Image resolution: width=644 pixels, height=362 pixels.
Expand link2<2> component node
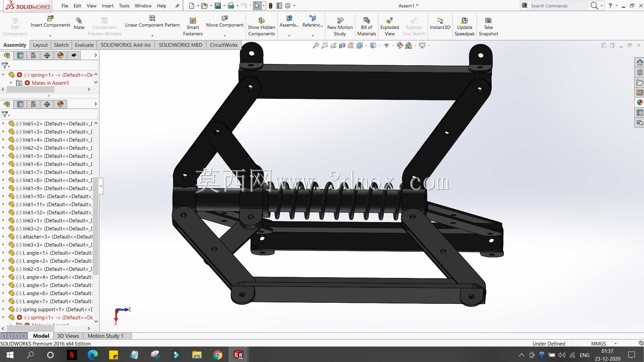(x=3, y=148)
